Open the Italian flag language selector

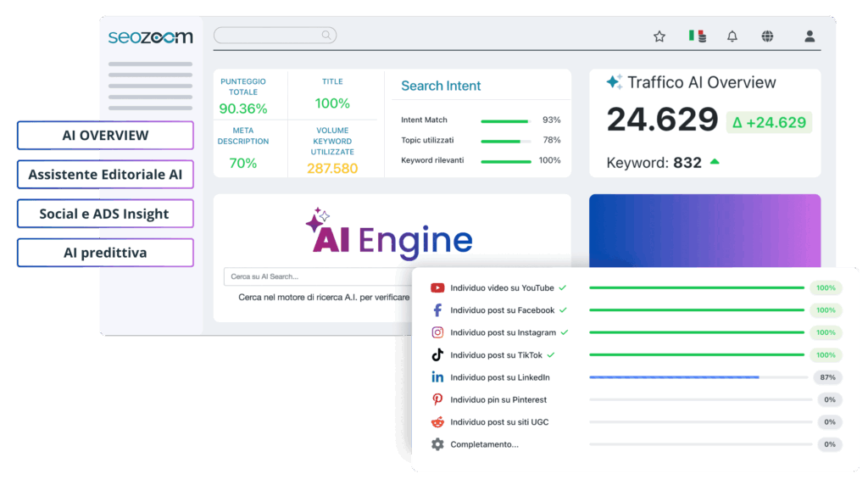click(697, 36)
